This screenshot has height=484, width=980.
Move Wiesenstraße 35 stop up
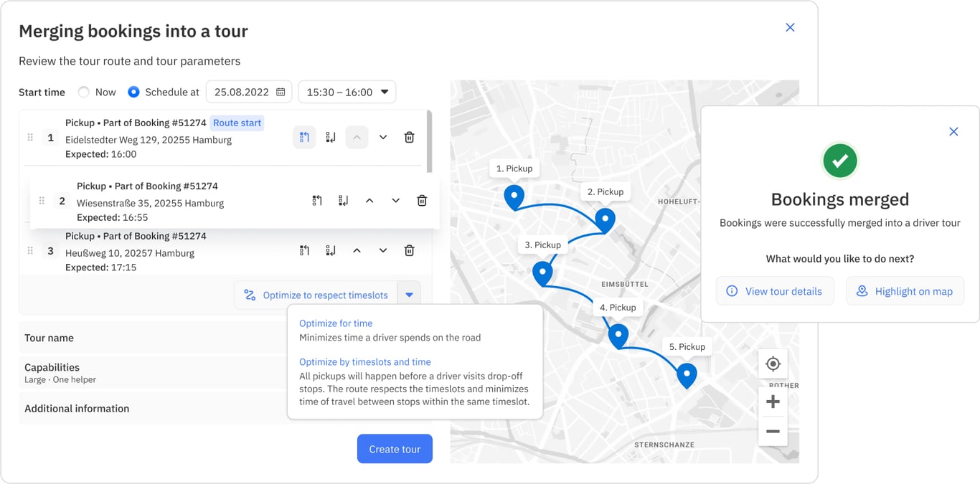coord(369,201)
